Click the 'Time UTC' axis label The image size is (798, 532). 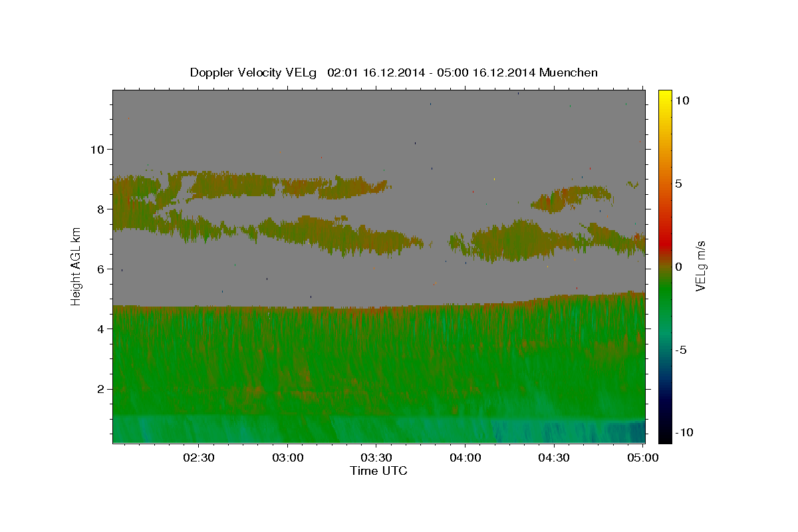point(378,471)
